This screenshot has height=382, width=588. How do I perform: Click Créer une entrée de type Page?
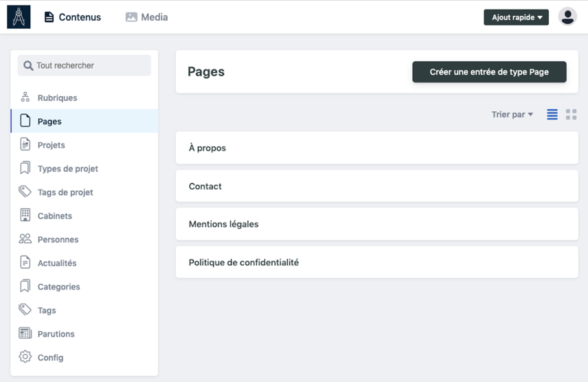pyautogui.click(x=489, y=71)
